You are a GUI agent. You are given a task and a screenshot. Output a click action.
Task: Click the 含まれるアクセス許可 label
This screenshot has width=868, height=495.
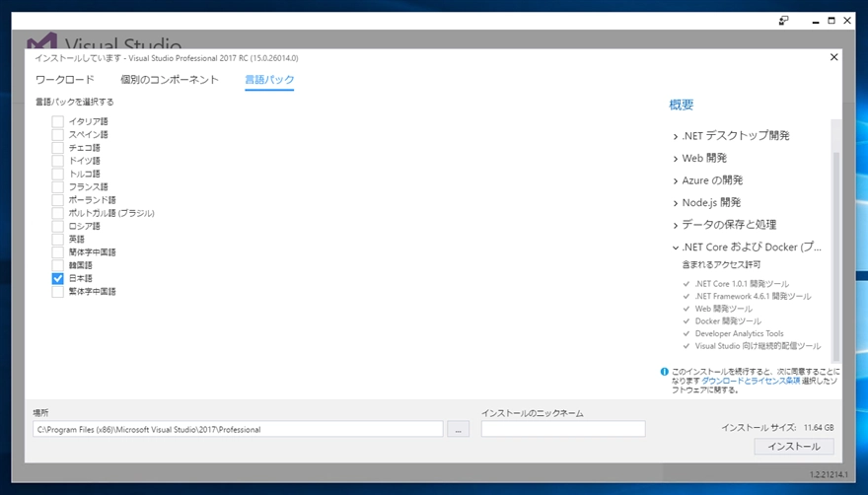[721, 264]
